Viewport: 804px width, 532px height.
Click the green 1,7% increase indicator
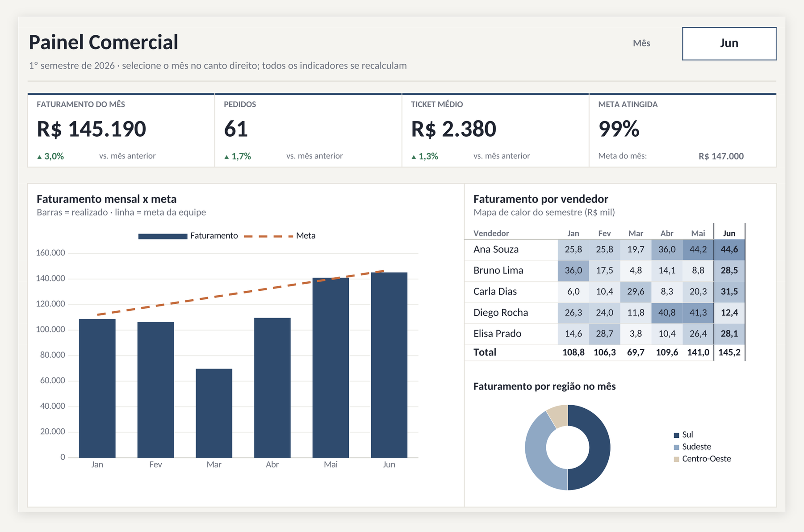pyautogui.click(x=238, y=156)
